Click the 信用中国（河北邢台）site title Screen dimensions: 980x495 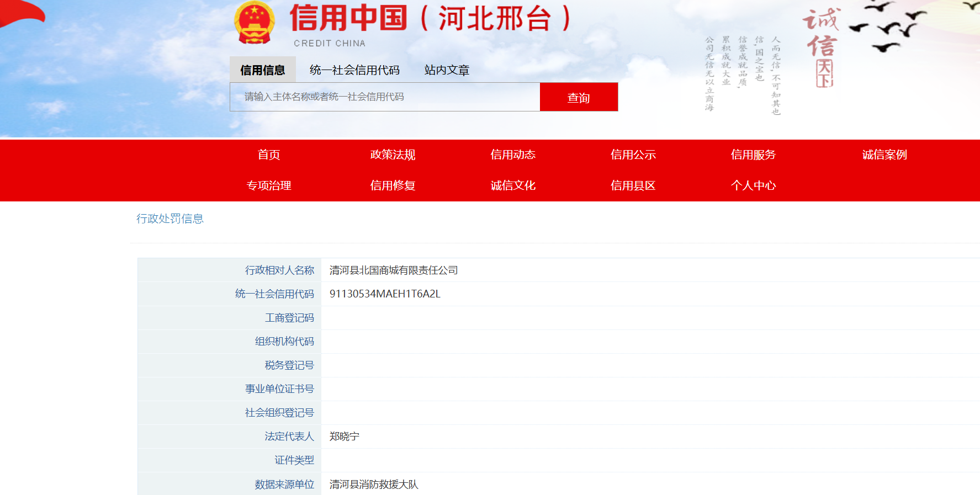pyautogui.click(x=430, y=19)
